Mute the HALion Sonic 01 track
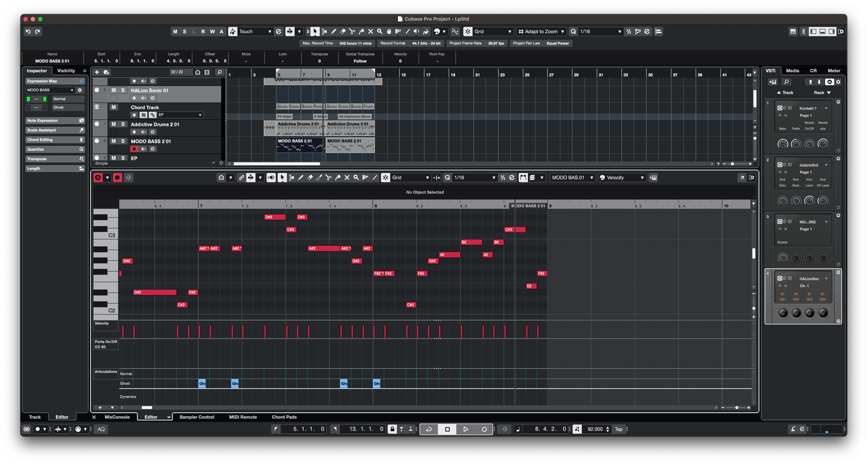 (114, 90)
